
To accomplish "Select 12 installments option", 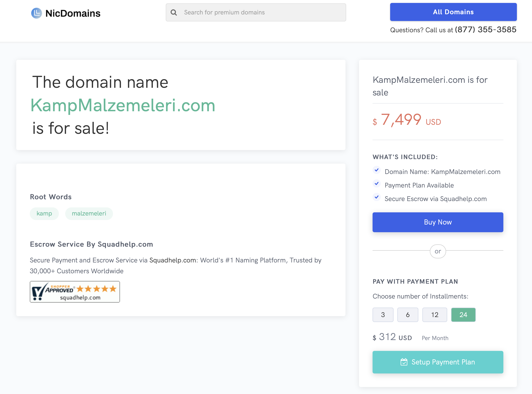I will (x=435, y=315).
